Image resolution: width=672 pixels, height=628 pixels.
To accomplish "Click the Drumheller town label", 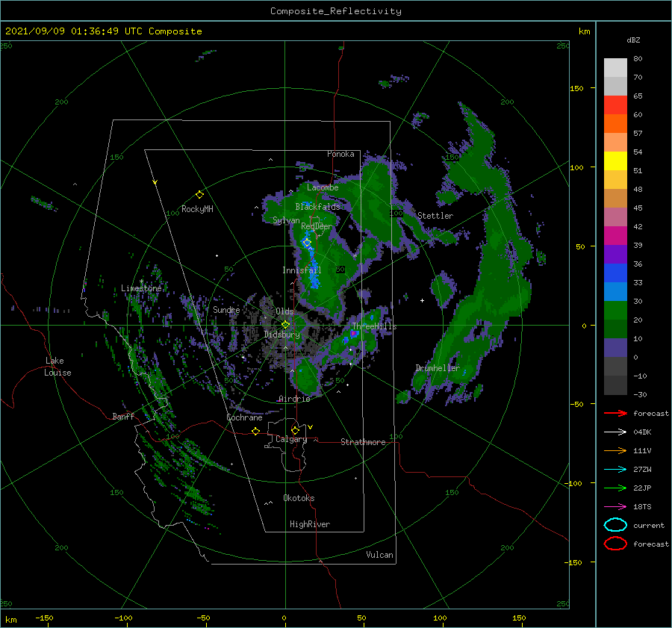I will pos(438,368).
